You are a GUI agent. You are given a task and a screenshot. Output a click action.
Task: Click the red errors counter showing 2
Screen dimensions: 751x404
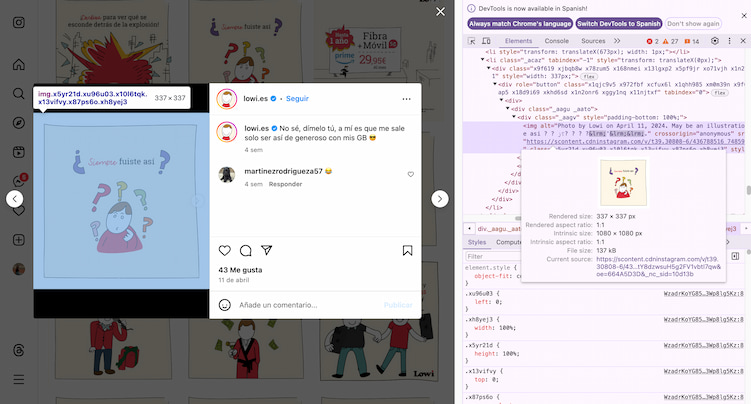tap(652, 41)
